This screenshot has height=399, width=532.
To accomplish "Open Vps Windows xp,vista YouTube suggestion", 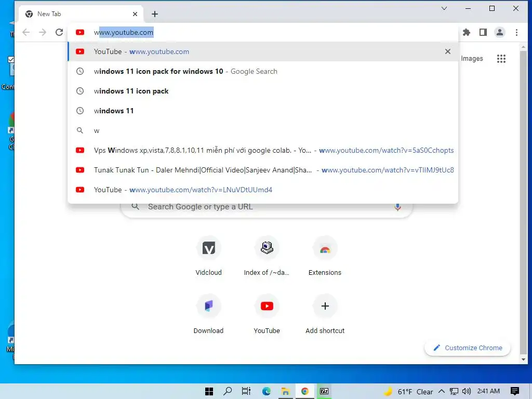I will pyautogui.click(x=263, y=150).
